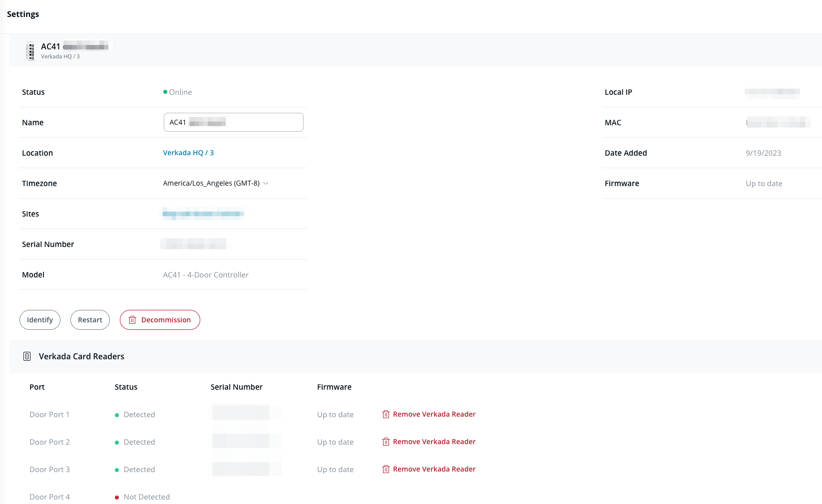Image resolution: width=822 pixels, height=504 pixels.
Task: Click the red Not Detected status dot
Action: click(117, 497)
